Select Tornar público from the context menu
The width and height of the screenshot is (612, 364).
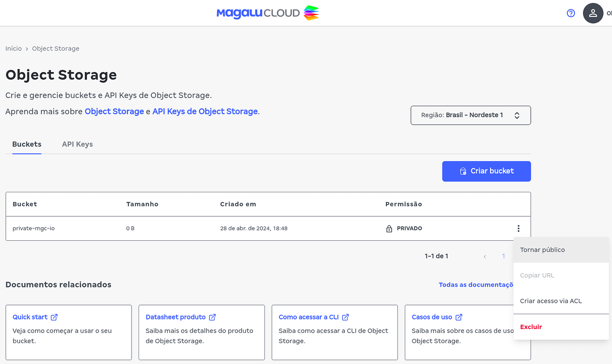point(561,250)
